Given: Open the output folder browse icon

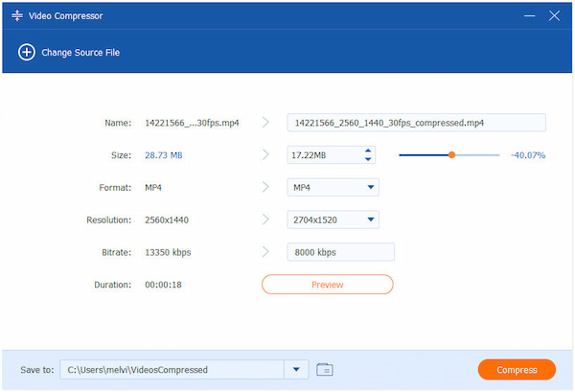Looking at the screenshot, I should [325, 369].
